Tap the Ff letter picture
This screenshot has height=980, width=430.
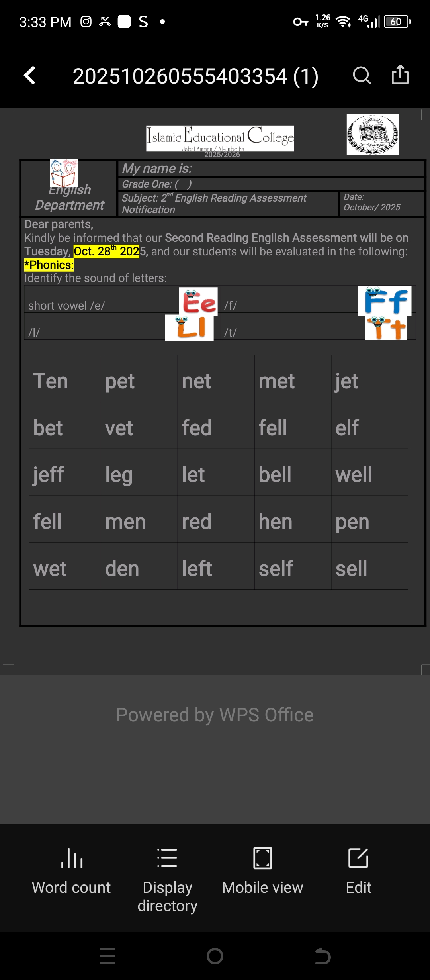385,301
